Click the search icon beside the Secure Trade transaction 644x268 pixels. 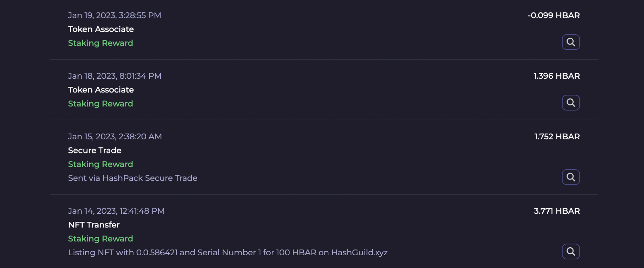click(571, 177)
